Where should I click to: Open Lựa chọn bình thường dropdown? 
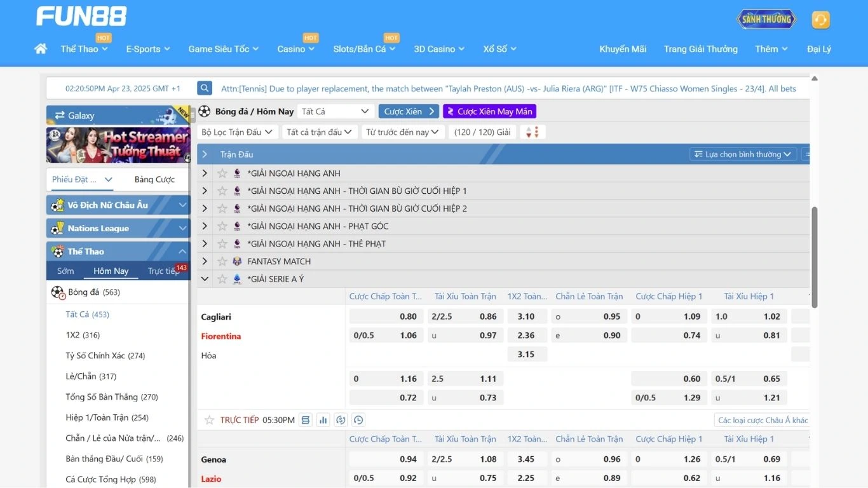coord(742,154)
